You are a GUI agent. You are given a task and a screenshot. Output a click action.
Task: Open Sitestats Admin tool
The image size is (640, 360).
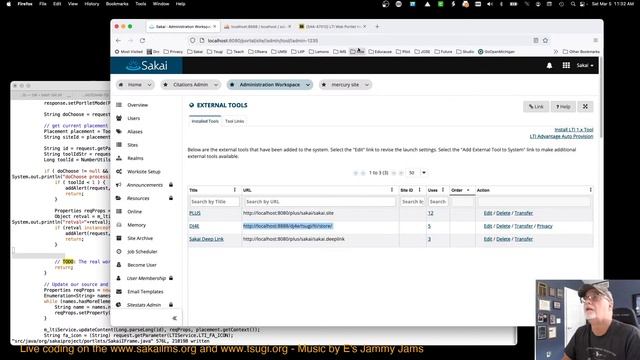coord(144,305)
